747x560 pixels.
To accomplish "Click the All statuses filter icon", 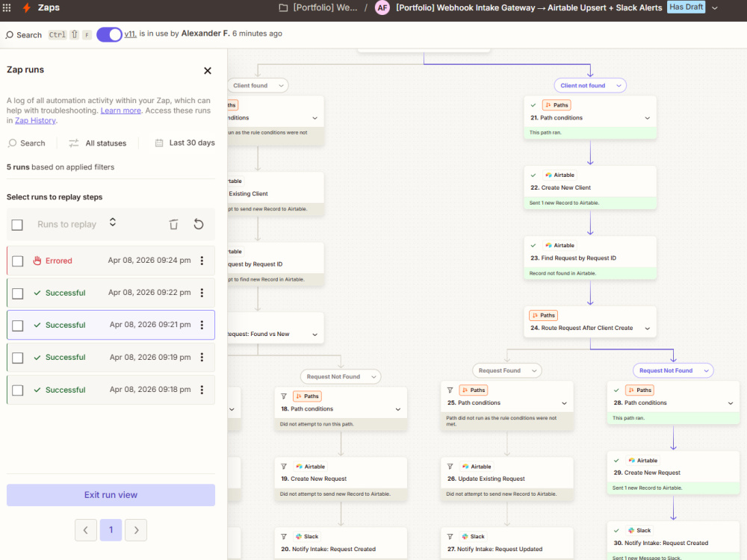I will pos(73,143).
